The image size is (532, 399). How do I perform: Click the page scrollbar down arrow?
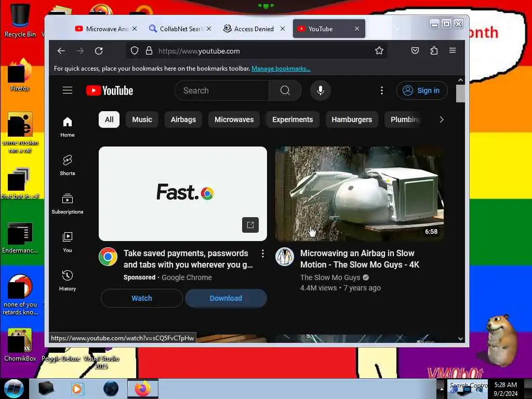tap(460, 339)
